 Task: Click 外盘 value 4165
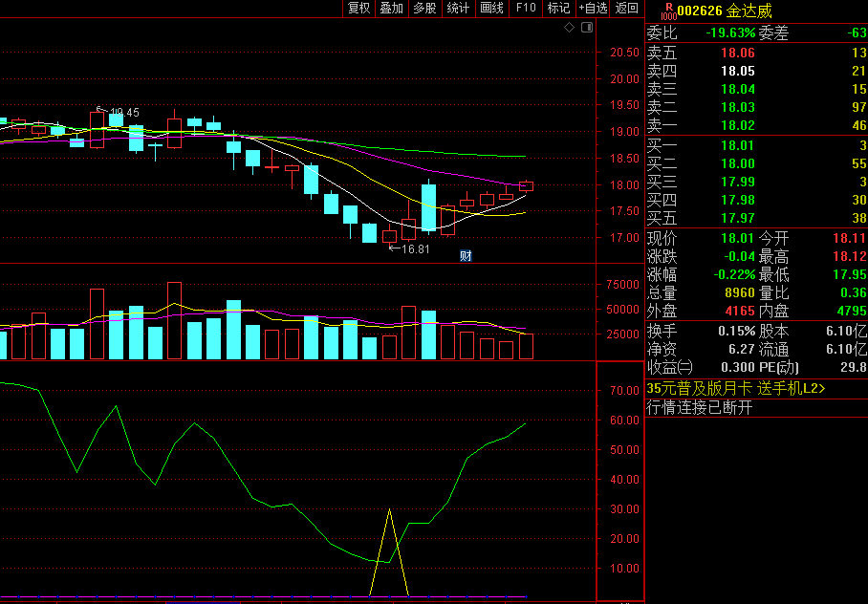pos(740,312)
